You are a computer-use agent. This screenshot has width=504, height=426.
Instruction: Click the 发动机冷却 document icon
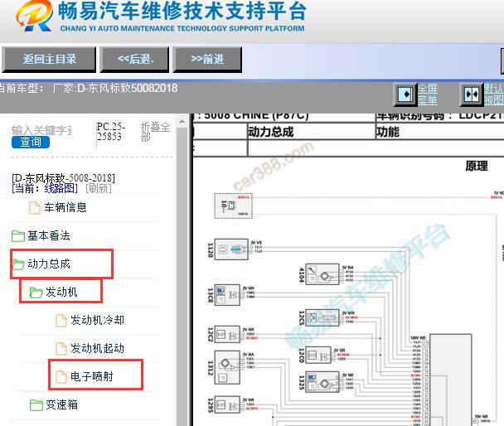pos(61,321)
